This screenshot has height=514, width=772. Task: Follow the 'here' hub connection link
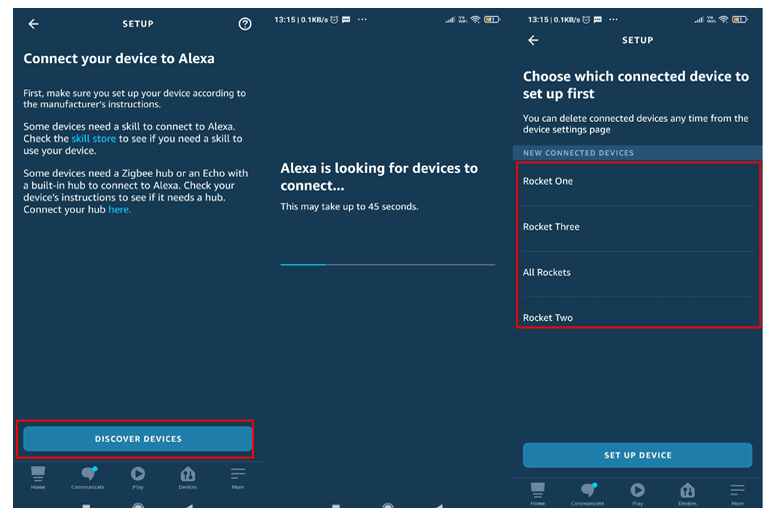[x=120, y=210]
